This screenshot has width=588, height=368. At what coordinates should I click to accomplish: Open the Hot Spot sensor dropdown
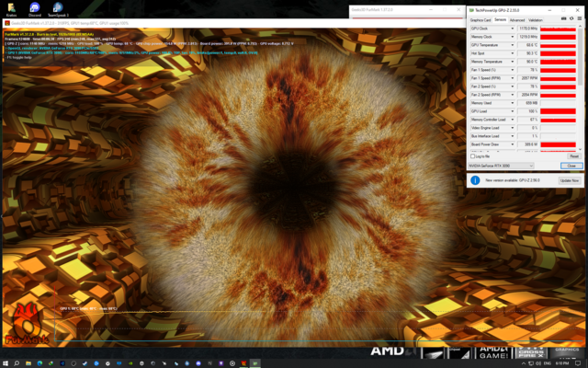pos(513,53)
